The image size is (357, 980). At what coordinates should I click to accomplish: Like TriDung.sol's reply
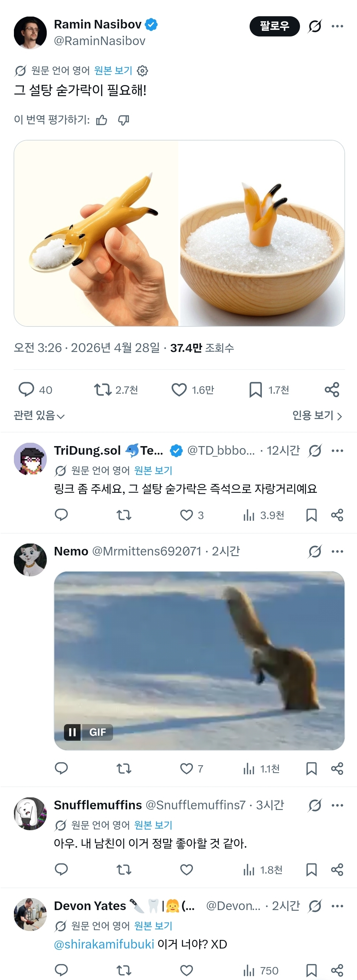coord(186,515)
